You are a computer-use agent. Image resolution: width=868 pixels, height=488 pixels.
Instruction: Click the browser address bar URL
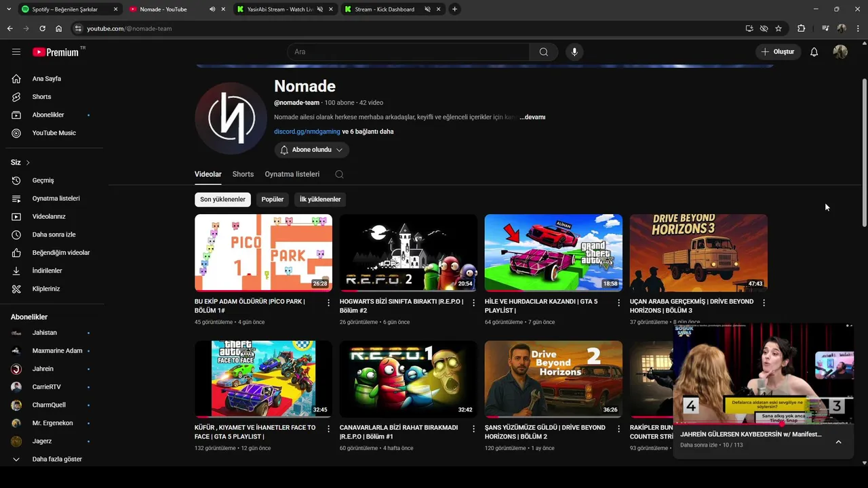130,28
